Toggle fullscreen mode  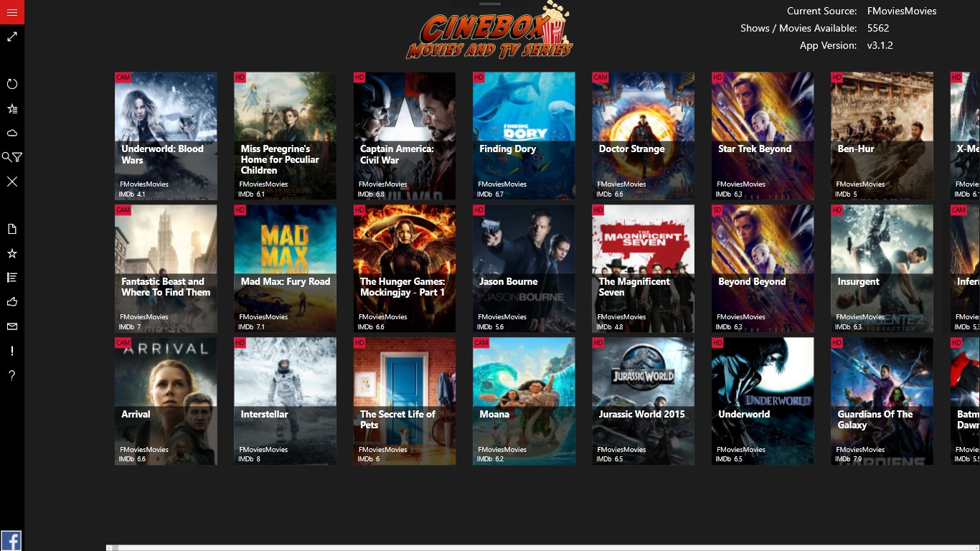[x=12, y=37]
